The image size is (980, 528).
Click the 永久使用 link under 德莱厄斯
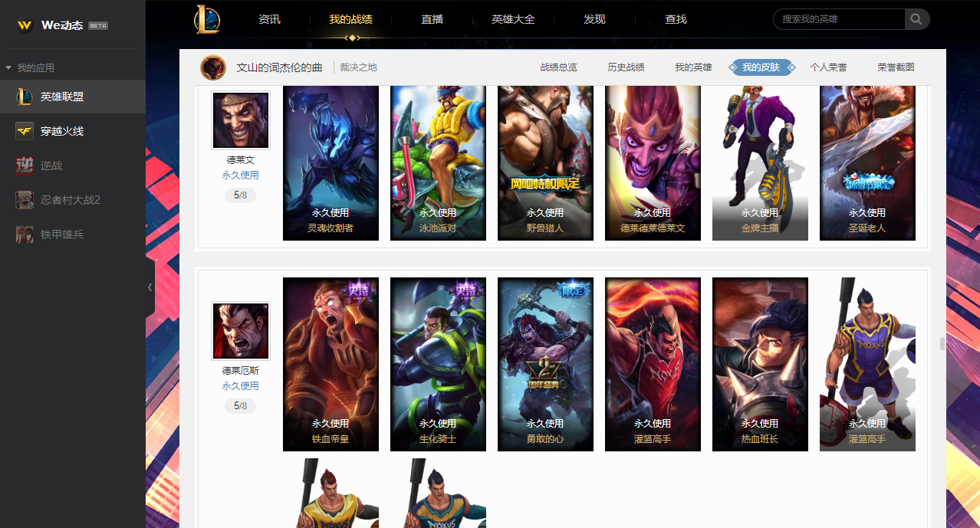coord(241,386)
